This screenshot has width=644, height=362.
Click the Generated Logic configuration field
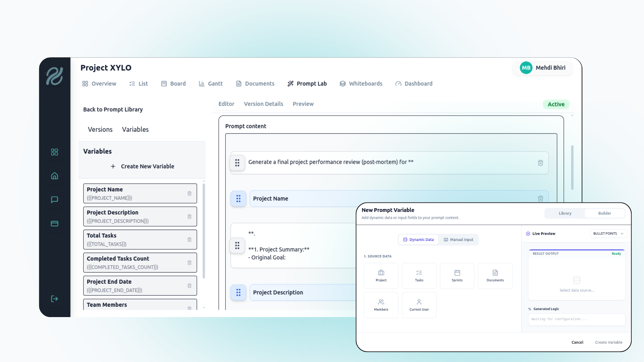(x=576, y=319)
